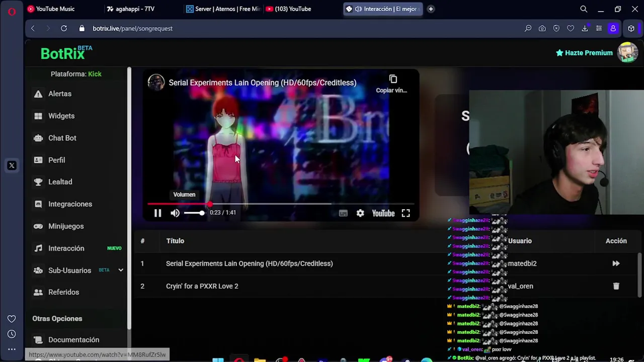Adjust the player volume slider
The width and height of the screenshot is (644, 362).
pos(194,213)
